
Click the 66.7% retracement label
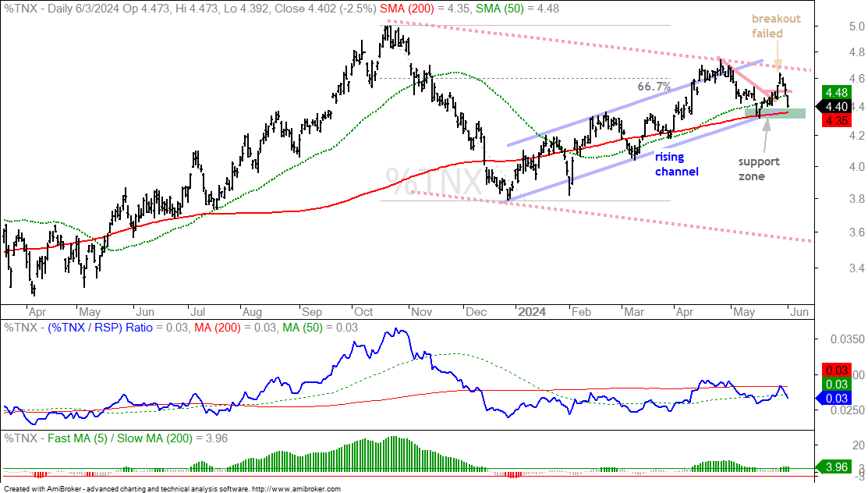[x=654, y=87]
